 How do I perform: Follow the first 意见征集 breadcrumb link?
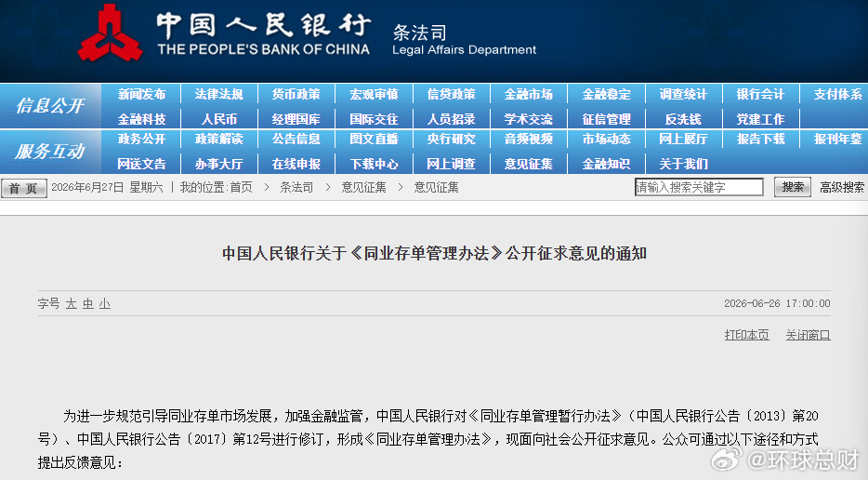click(363, 187)
